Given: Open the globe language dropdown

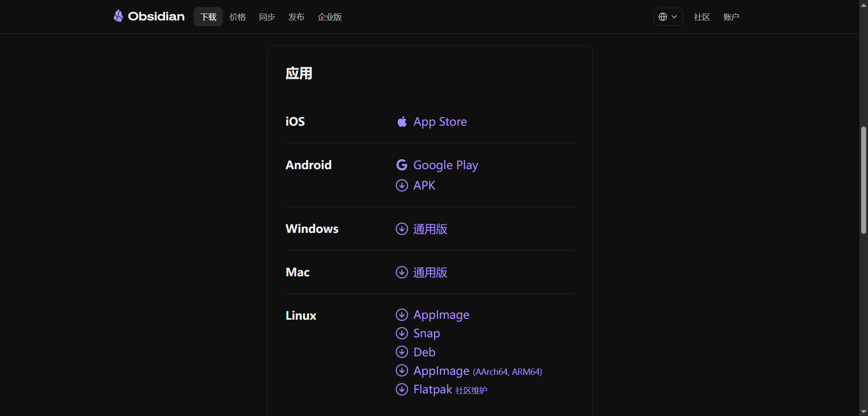Looking at the screenshot, I should pyautogui.click(x=663, y=17).
